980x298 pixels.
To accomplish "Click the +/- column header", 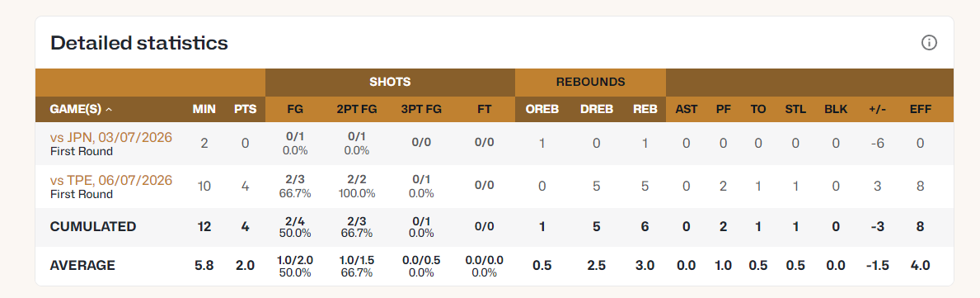I will pyautogui.click(x=878, y=109).
